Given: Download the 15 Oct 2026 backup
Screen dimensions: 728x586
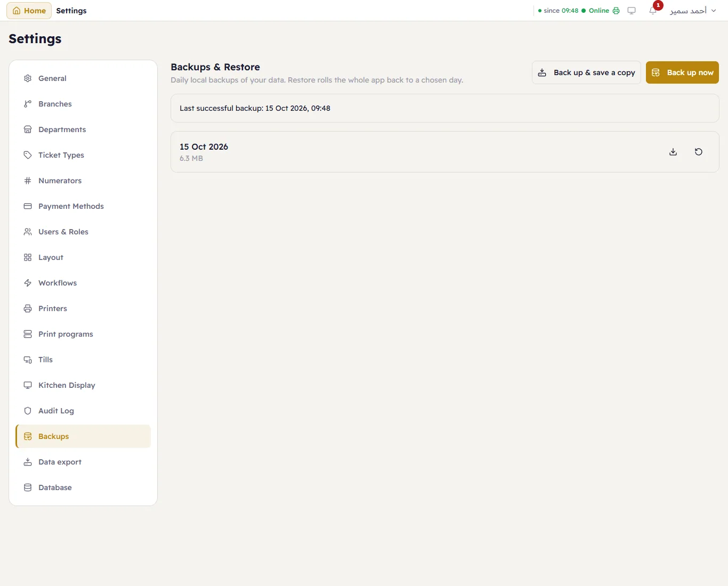Looking at the screenshot, I should [x=673, y=152].
